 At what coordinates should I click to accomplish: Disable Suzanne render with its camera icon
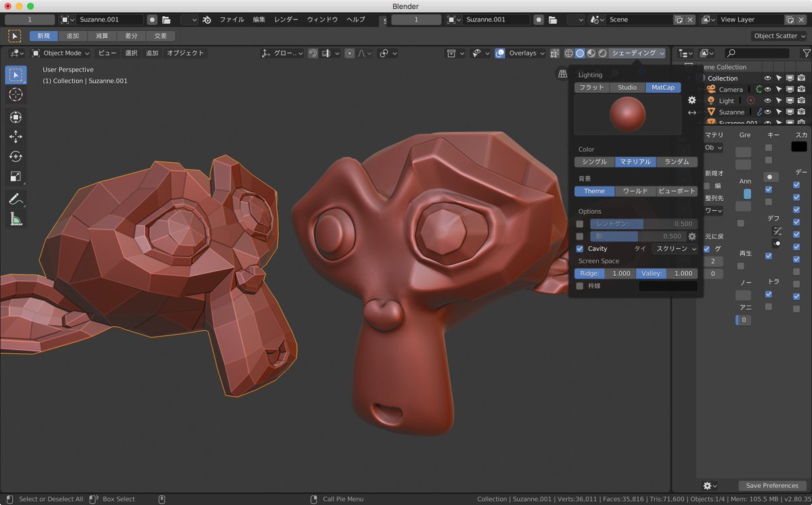[x=801, y=112]
